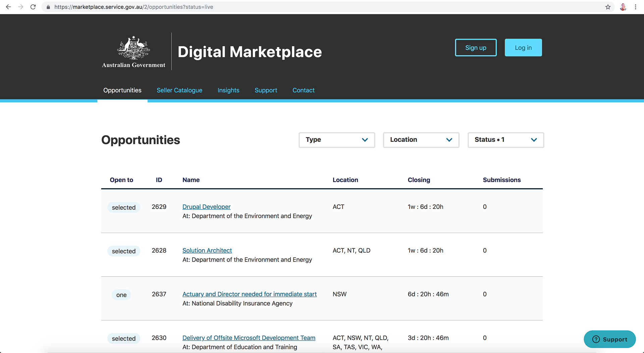Click ID cell 2629

tap(159, 207)
